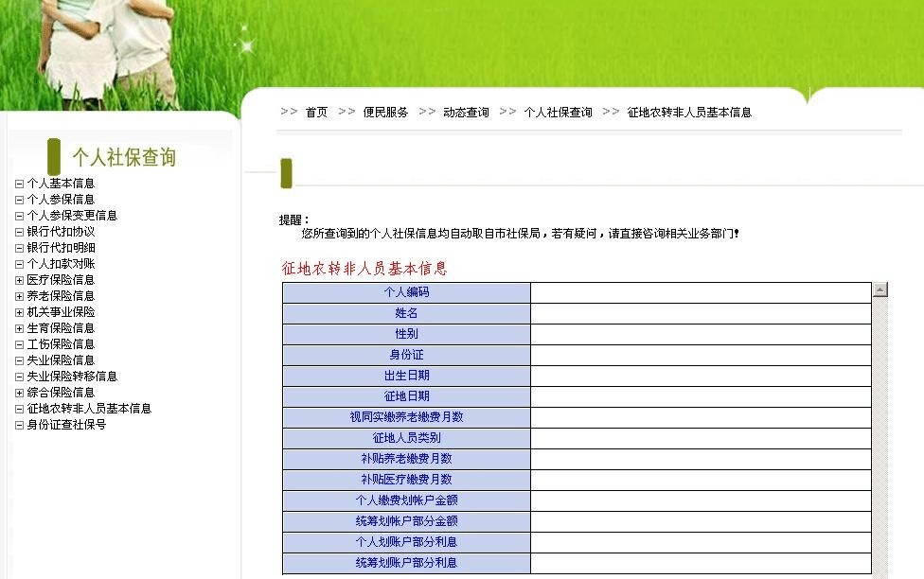Open 身份证查社保号 query page
This screenshot has width=924, height=579.
66,424
